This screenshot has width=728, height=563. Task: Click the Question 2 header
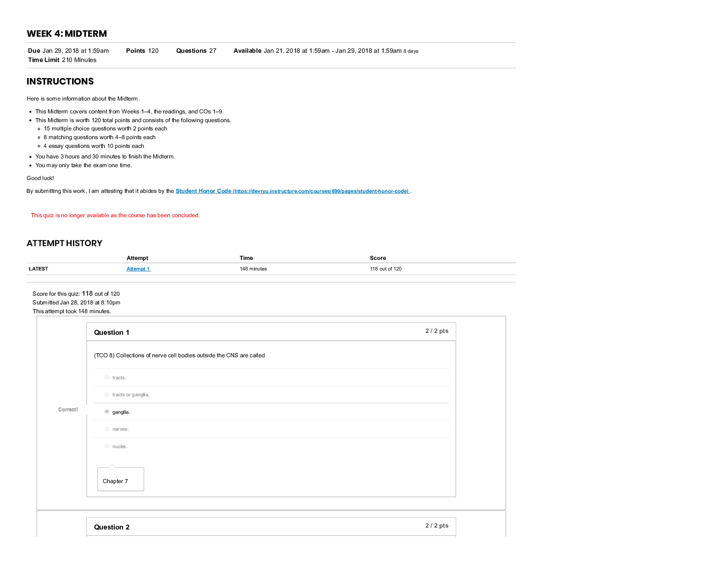[x=112, y=527]
